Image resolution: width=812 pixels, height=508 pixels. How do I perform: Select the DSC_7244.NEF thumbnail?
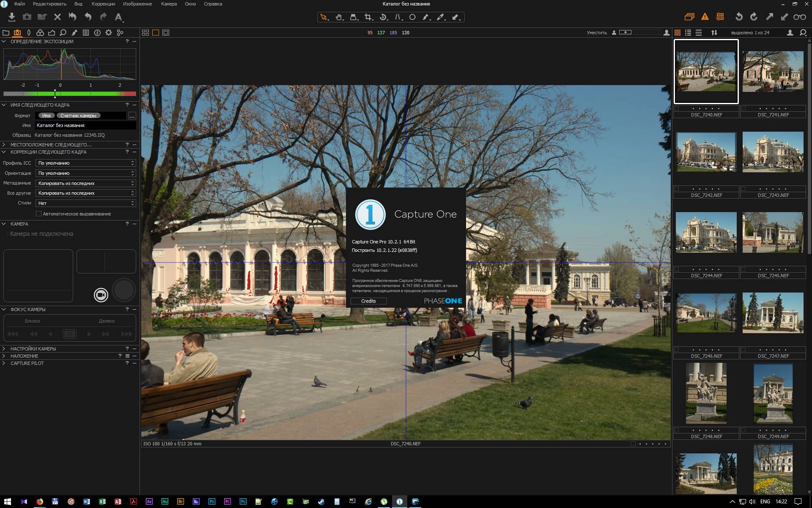pos(706,232)
